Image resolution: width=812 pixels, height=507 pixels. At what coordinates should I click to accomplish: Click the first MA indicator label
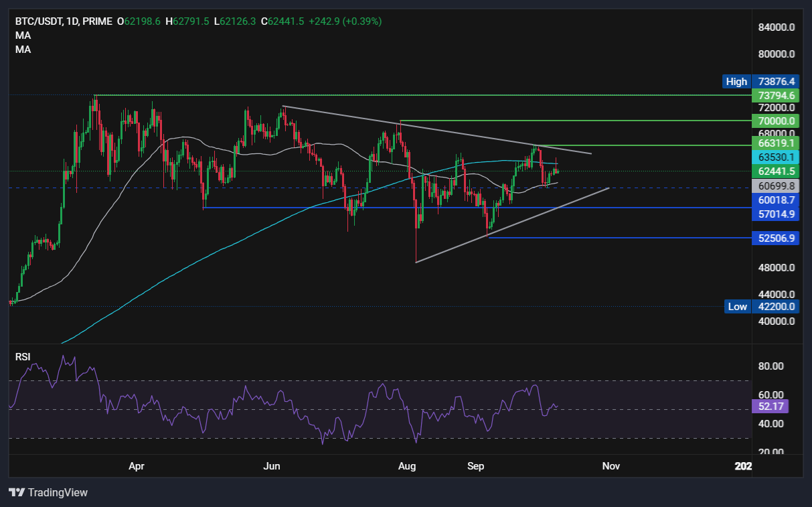23,35
